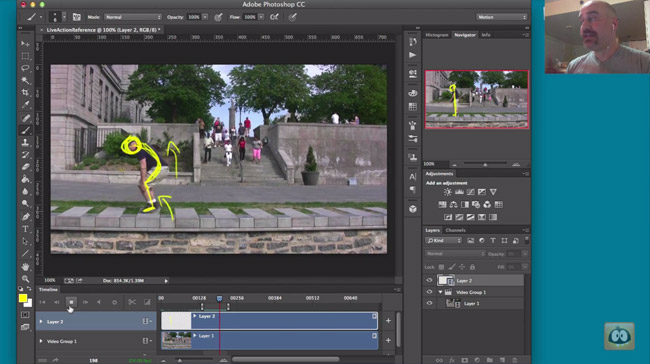This screenshot has width=650, height=364.
Task: Select the Layers tab
Action: pyautogui.click(x=432, y=230)
